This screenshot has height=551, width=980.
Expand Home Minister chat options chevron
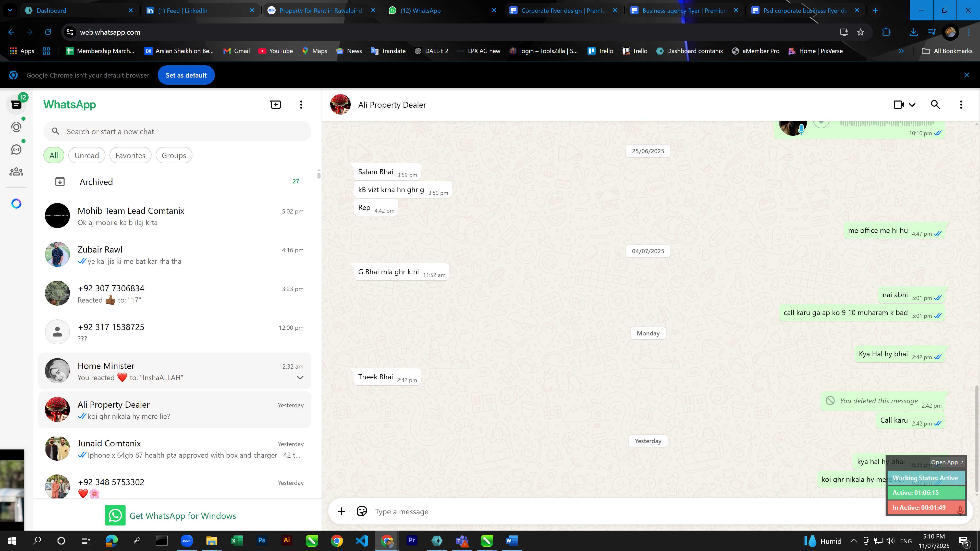coord(300,378)
